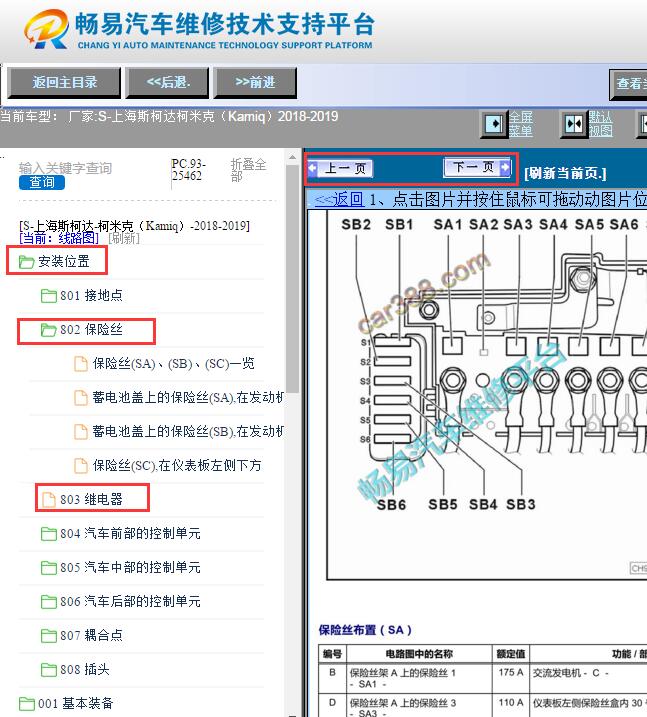
Task: Click the sidebar scrollbar up arrow
Action: (293, 157)
